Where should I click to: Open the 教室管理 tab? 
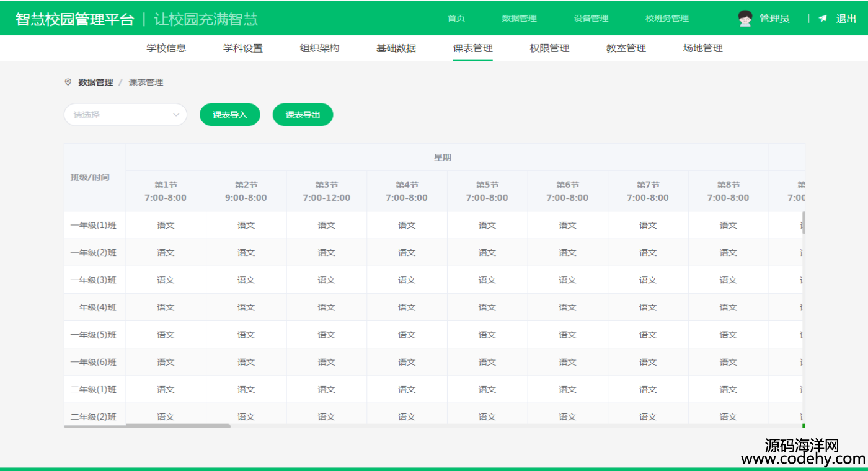[x=626, y=48]
